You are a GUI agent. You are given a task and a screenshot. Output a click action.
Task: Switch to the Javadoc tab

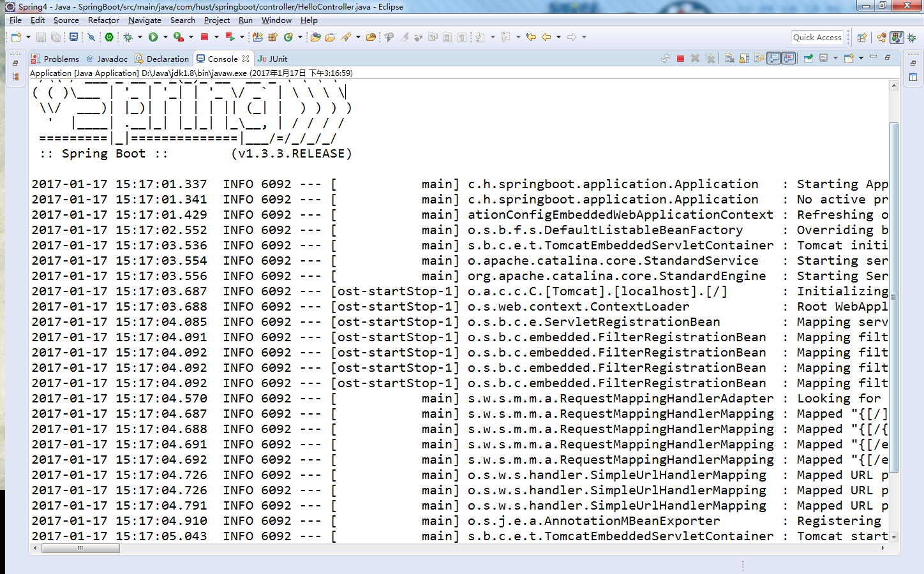pyautogui.click(x=107, y=59)
